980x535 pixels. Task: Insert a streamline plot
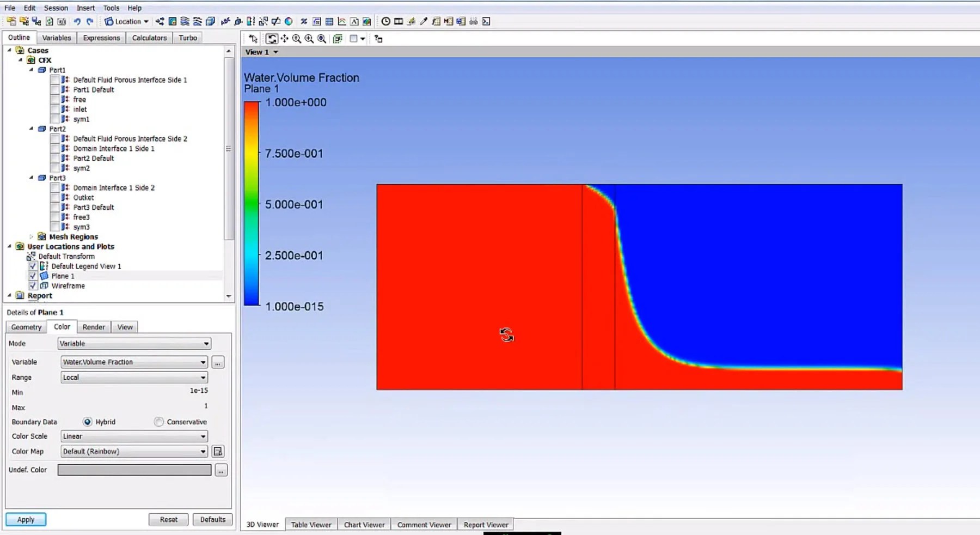click(185, 22)
